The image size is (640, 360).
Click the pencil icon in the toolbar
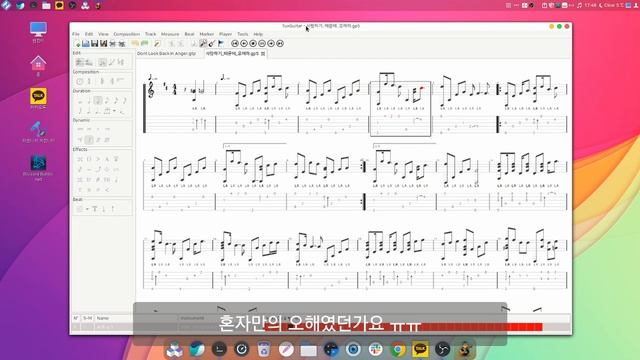pyautogui.click(x=157, y=44)
